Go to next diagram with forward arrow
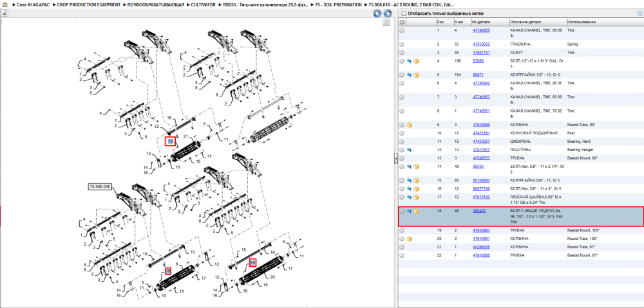 (387, 14)
